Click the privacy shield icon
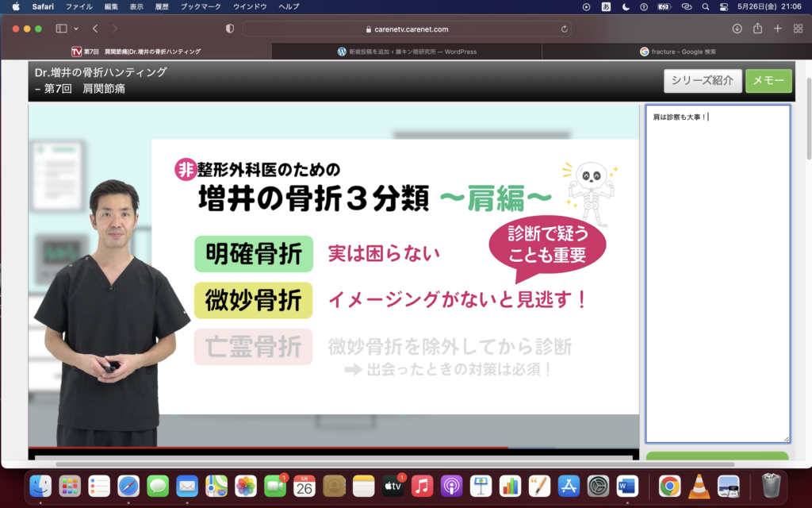812x508 pixels. point(230,29)
